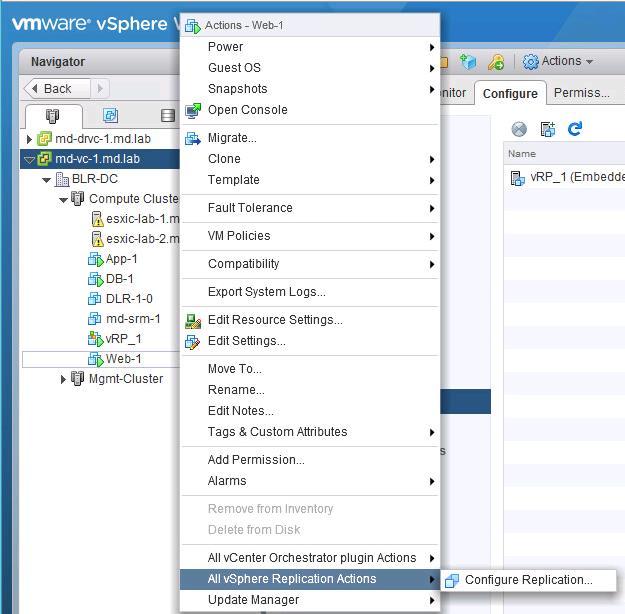Open the Compatibility submenu
Screen dimensions: 625x614
pyautogui.click(x=310, y=264)
